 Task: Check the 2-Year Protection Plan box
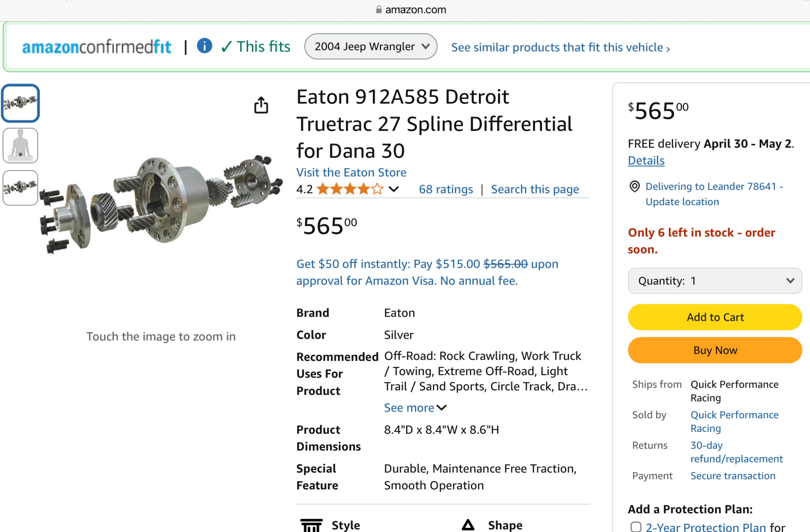pos(636,527)
